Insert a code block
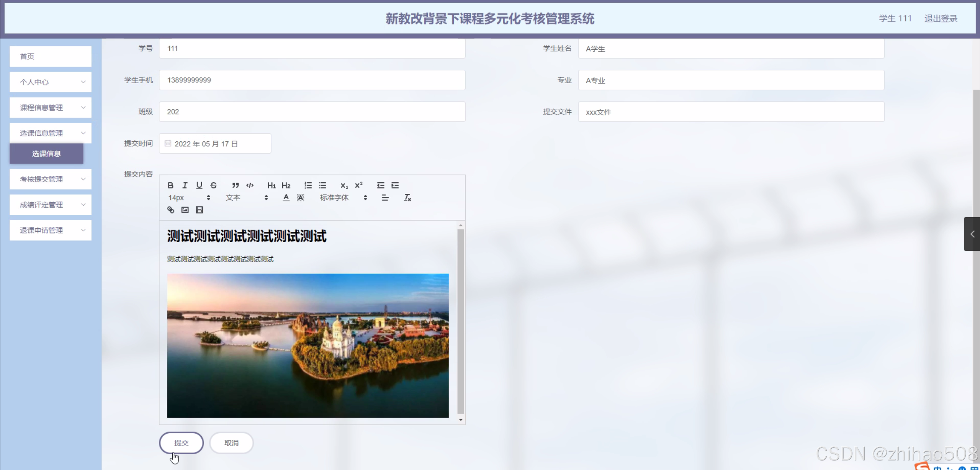This screenshot has height=470, width=980. [x=250, y=185]
